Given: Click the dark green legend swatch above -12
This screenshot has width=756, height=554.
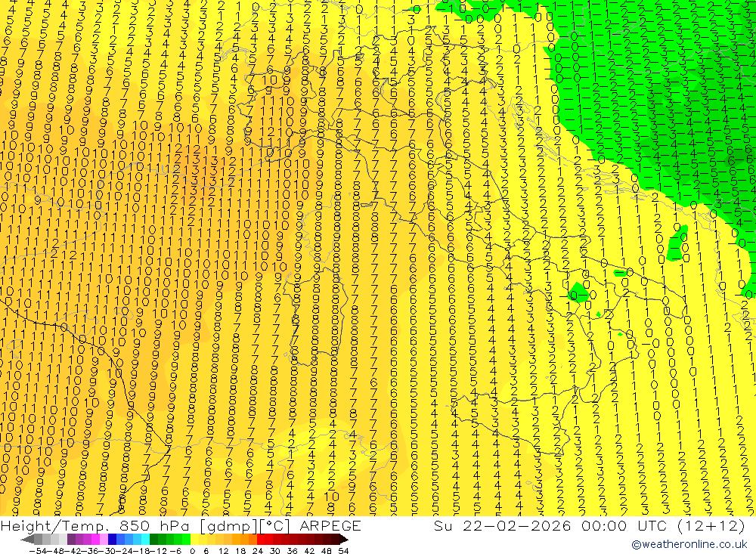Looking at the screenshot, I should point(153,540).
